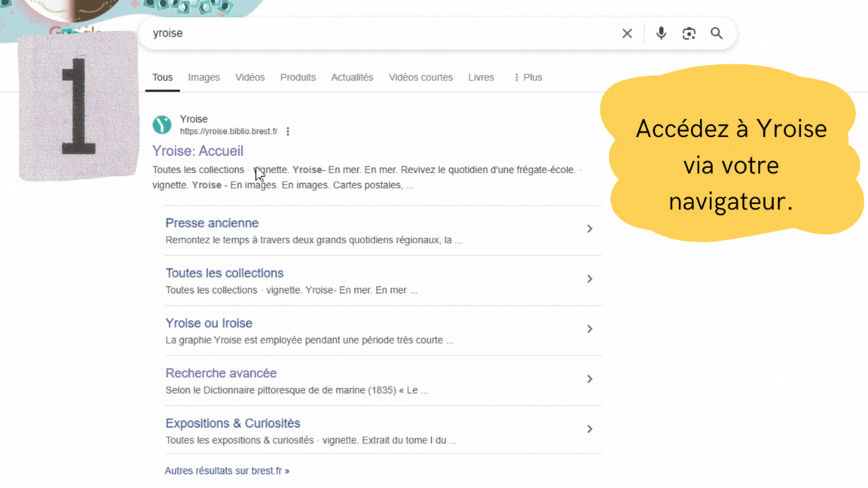Open the Vidéos courtes tab

420,78
